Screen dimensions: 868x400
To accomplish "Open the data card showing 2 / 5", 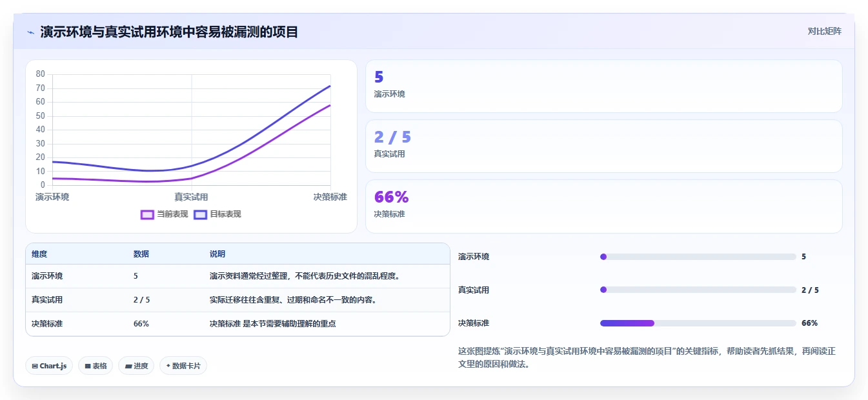I will 604,146.
